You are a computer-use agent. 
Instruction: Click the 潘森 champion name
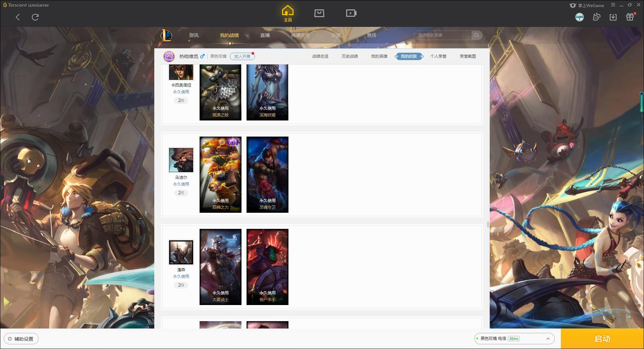coord(181,270)
